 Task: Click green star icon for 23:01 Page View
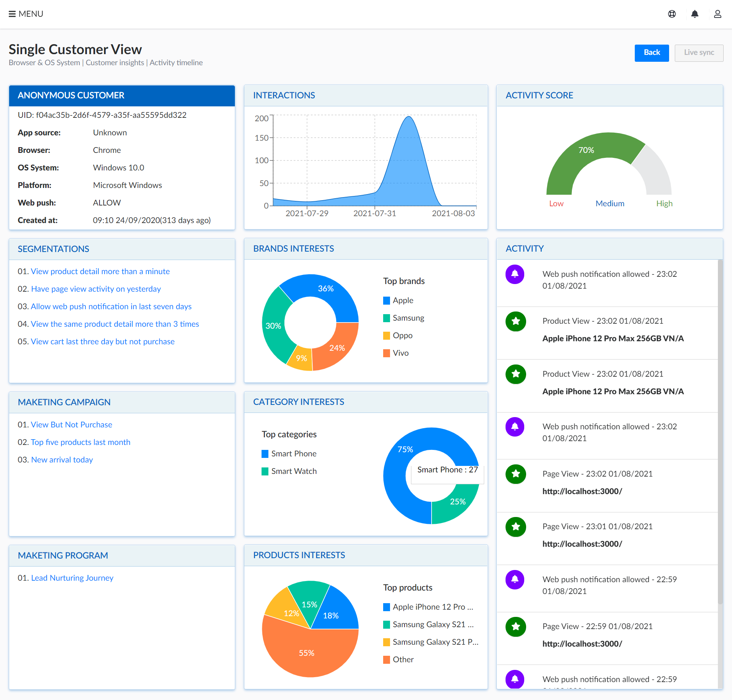pos(515,527)
